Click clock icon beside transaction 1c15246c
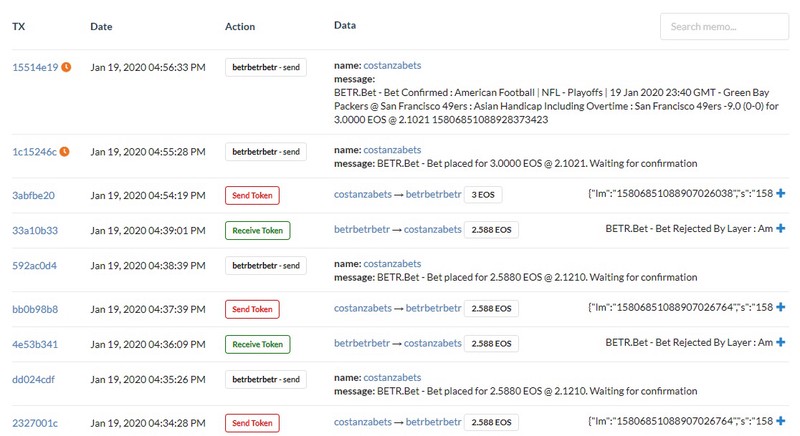 coord(64,151)
